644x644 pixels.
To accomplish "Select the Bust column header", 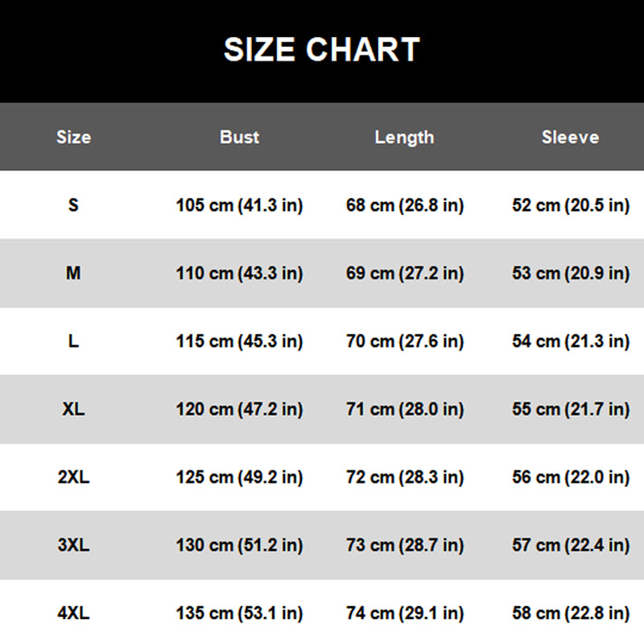I will 239,137.
